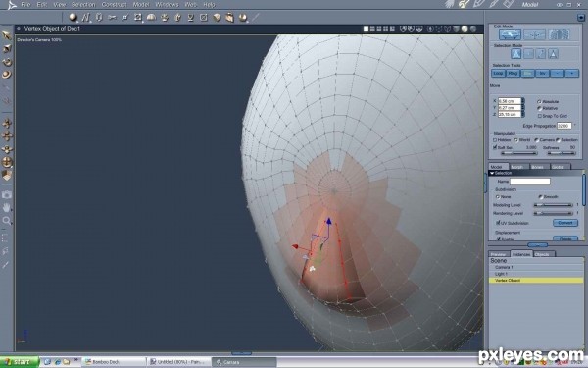Switch to the Morph tab

coord(516,167)
